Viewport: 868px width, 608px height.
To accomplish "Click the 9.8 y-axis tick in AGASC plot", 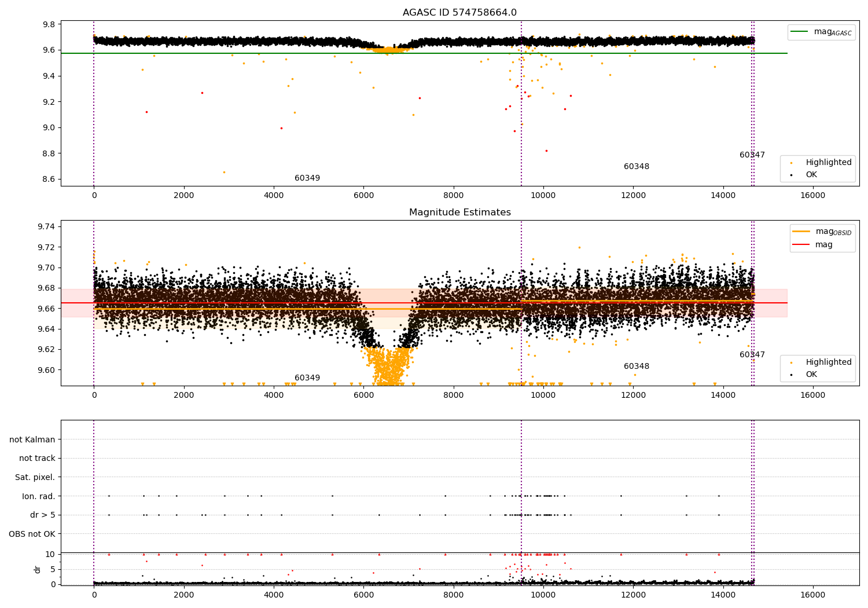I will point(49,24).
